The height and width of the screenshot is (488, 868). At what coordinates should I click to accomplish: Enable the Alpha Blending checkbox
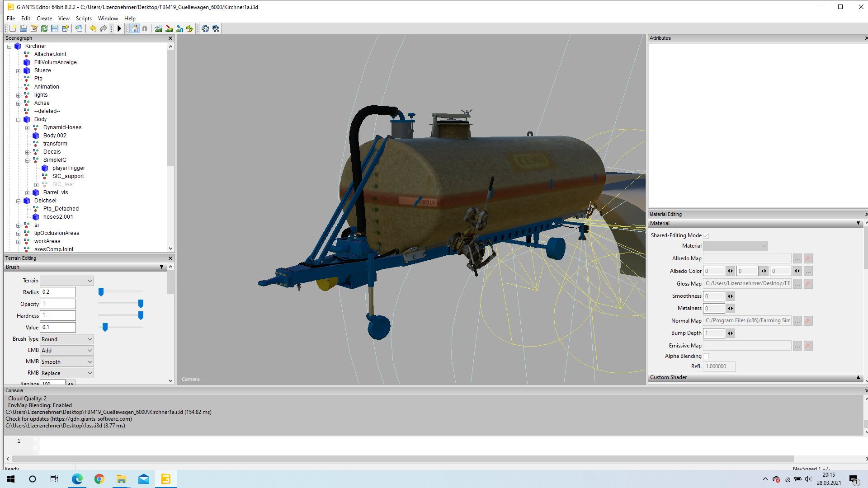pos(706,356)
